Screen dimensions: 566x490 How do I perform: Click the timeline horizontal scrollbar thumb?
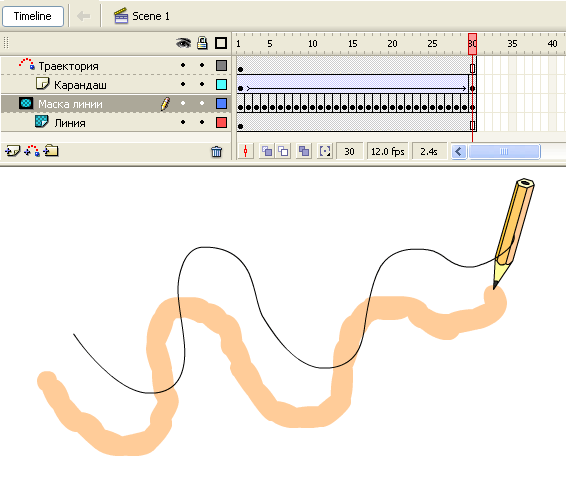click(x=504, y=151)
